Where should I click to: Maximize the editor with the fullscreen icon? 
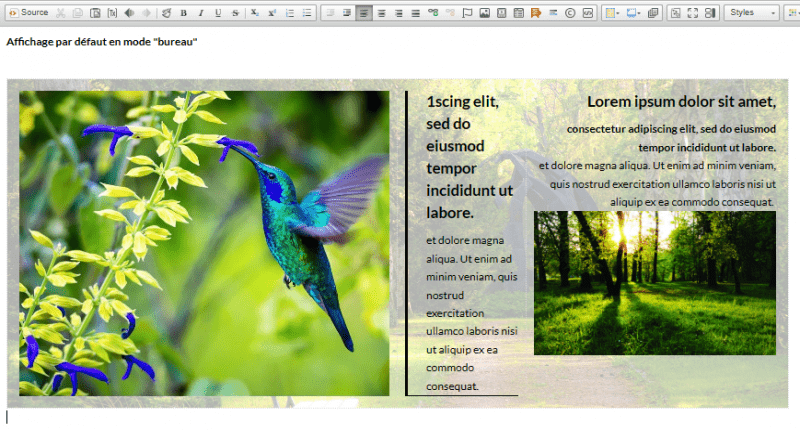pyautogui.click(x=693, y=12)
